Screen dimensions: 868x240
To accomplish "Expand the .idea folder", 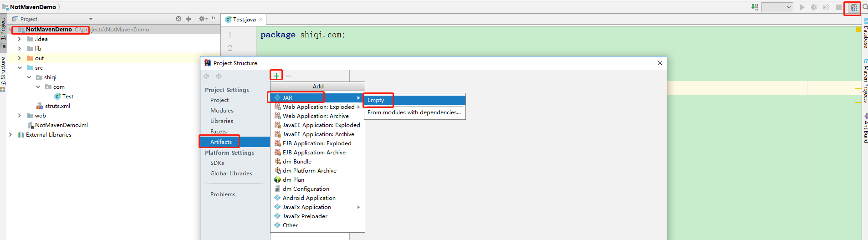I will (x=20, y=39).
